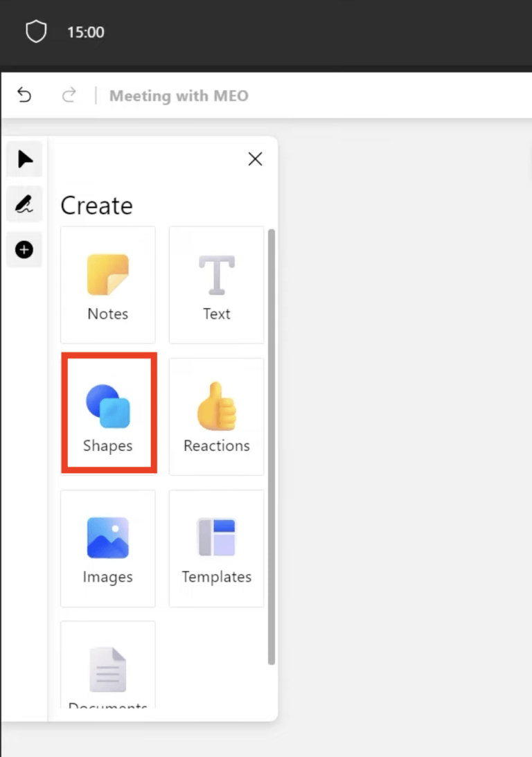Redo the last action
This screenshot has height=757, width=532.
pyautogui.click(x=69, y=96)
